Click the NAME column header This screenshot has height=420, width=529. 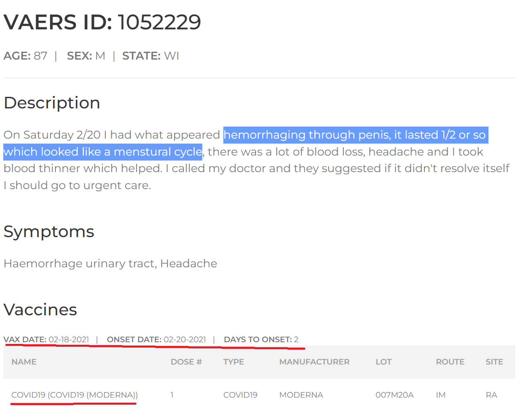click(x=24, y=362)
